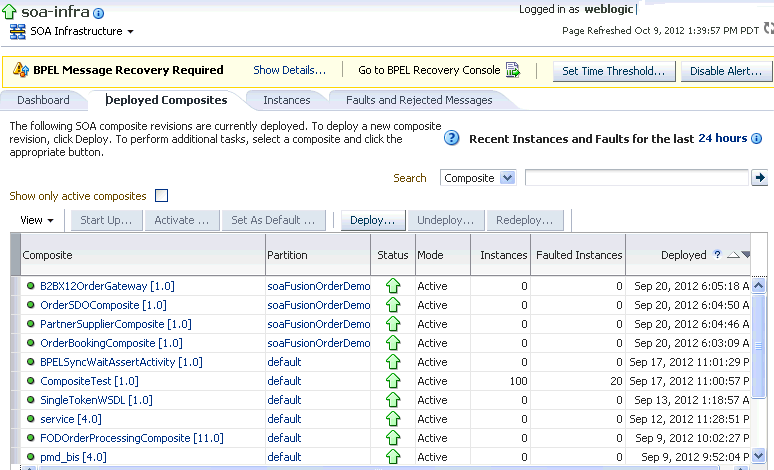774x470 pixels.
Task: Open BPELSyncWaitAssertActivity [1.0] composite
Action: coord(121,362)
